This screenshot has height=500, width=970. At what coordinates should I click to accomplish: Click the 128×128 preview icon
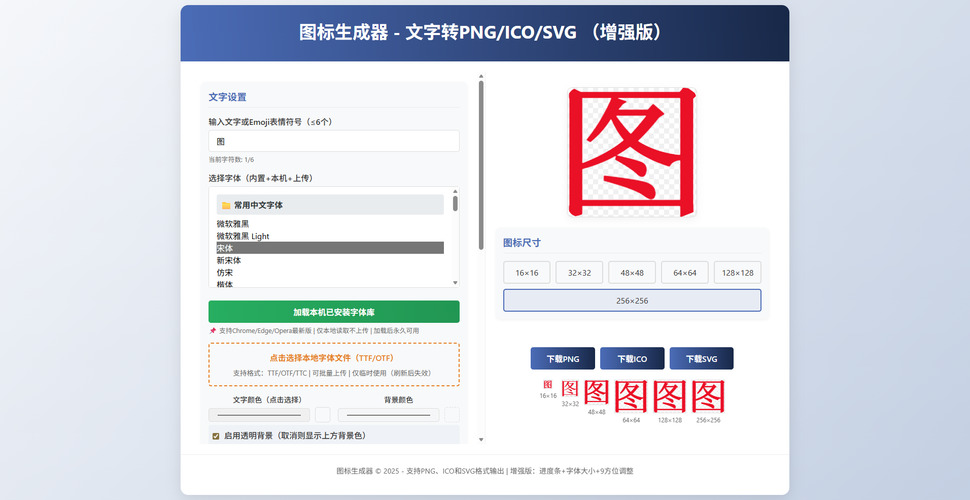pyautogui.click(x=669, y=397)
